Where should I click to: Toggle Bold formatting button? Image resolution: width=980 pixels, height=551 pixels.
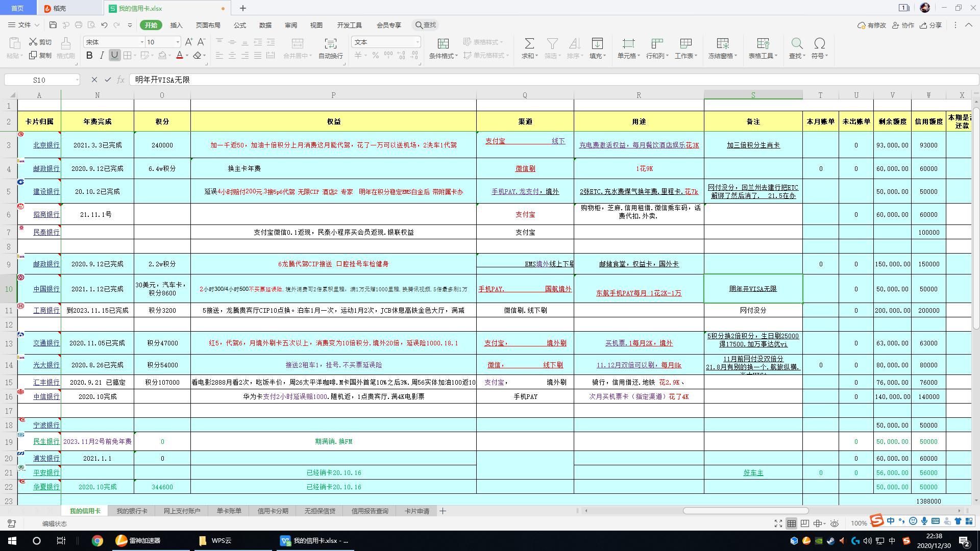(x=89, y=55)
